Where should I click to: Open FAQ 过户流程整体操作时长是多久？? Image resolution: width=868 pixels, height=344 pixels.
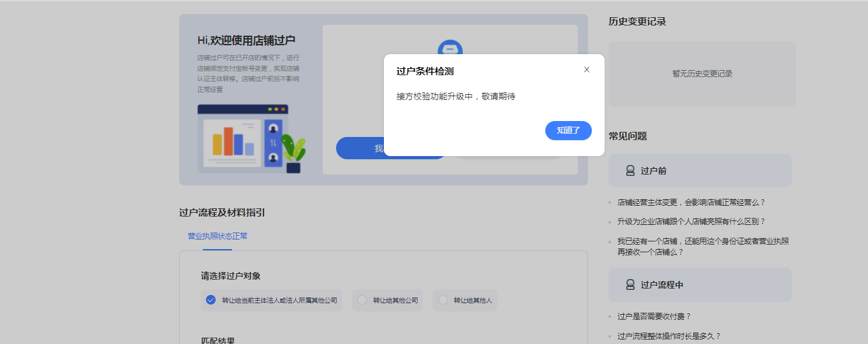click(668, 336)
